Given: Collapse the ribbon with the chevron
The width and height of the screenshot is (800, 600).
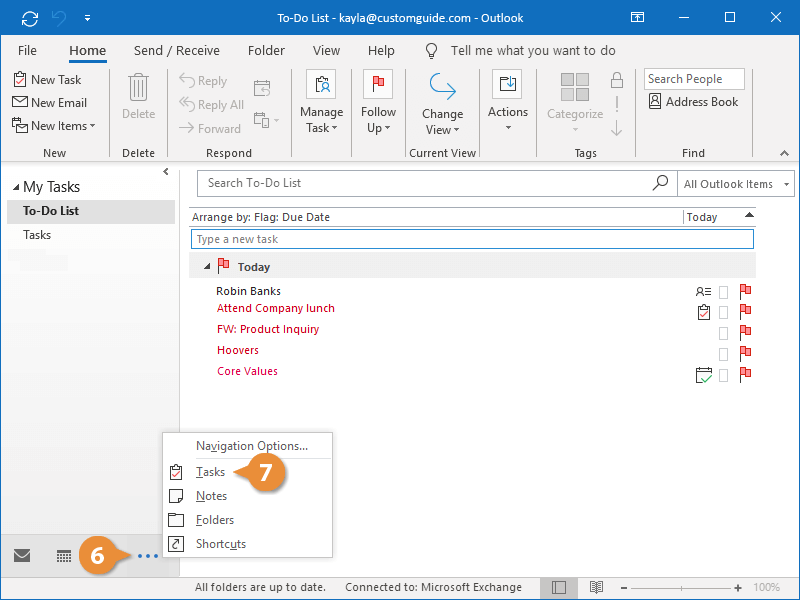Looking at the screenshot, I should tap(784, 153).
